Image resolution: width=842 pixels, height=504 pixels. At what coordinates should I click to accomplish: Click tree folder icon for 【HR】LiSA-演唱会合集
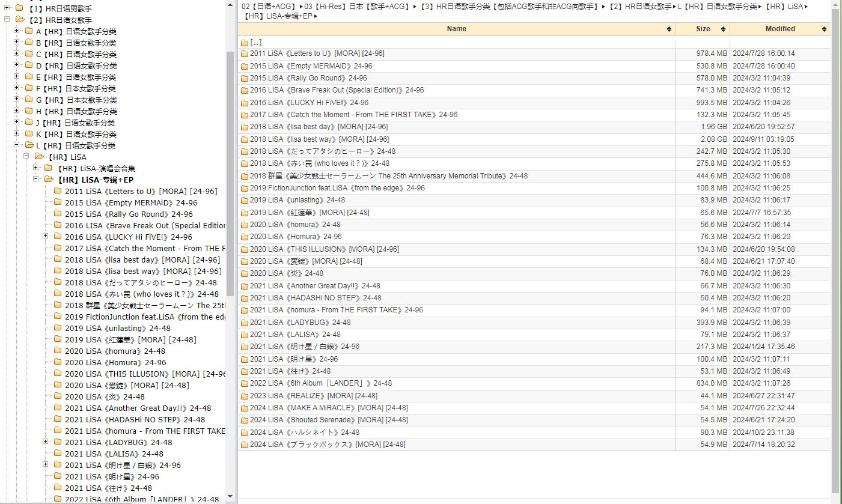click(x=48, y=168)
